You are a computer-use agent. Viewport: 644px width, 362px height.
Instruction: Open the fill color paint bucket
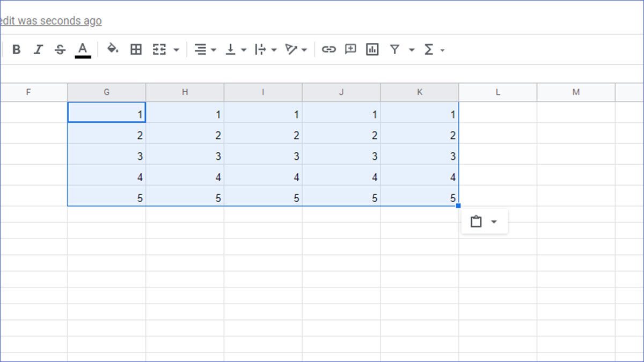point(113,49)
